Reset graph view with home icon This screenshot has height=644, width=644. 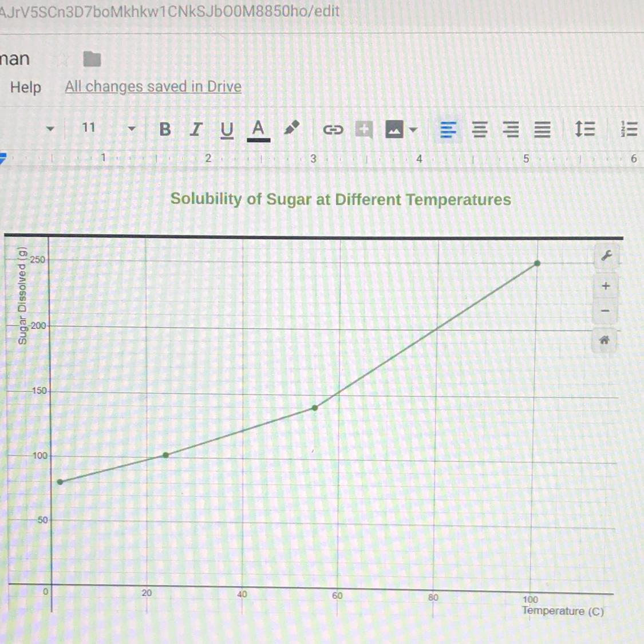click(604, 340)
